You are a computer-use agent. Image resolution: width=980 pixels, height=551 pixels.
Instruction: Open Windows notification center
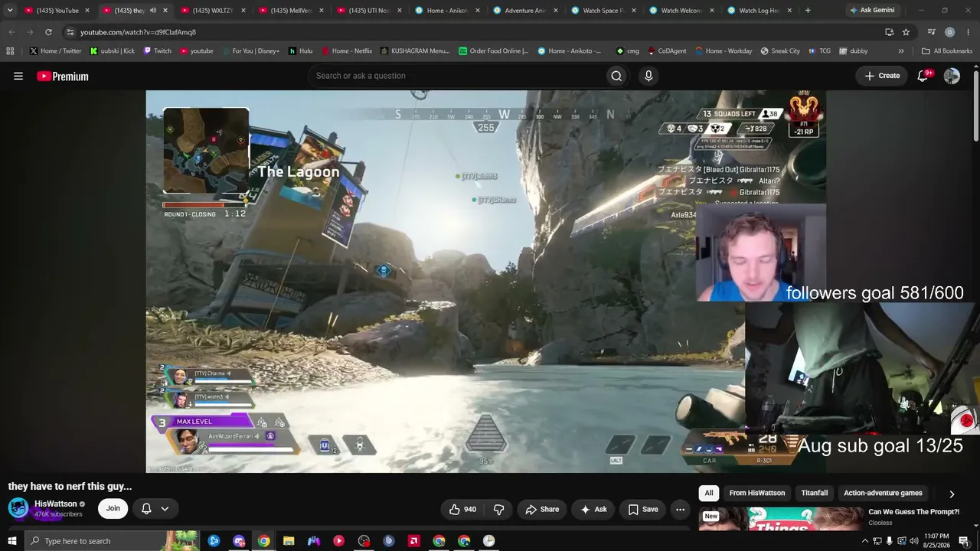click(964, 541)
